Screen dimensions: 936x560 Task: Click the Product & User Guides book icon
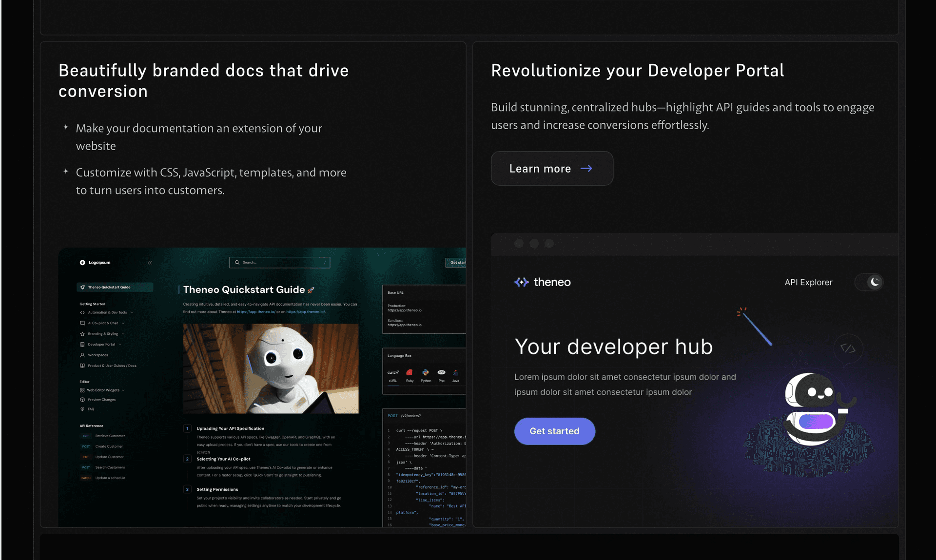[x=82, y=366]
